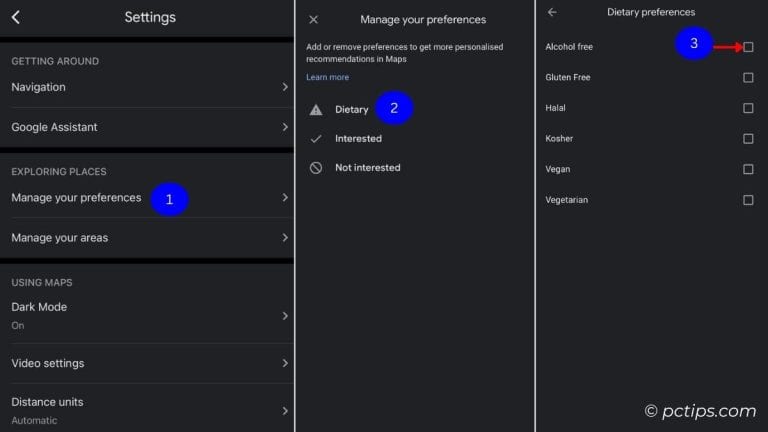768x432 pixels.
Task: Click the Dietary warning triangle icon
Action: point(316,110)
